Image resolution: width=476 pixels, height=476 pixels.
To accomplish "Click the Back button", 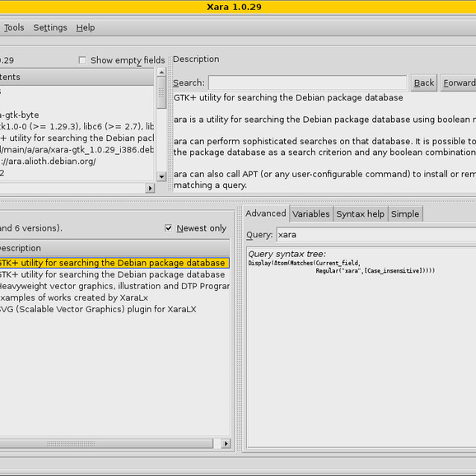I will pyautogui.click(x=424, y=83).
